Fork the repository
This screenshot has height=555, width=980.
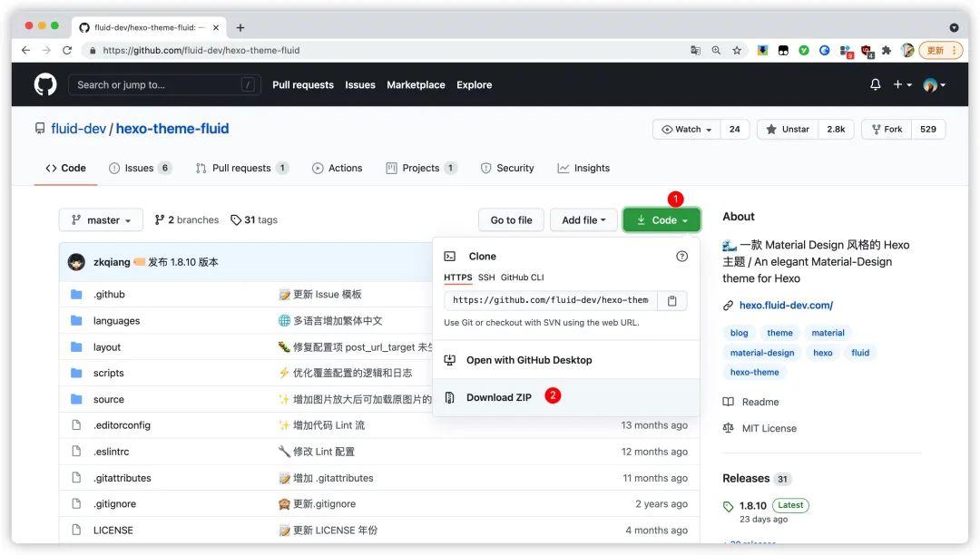click(887, 130)
